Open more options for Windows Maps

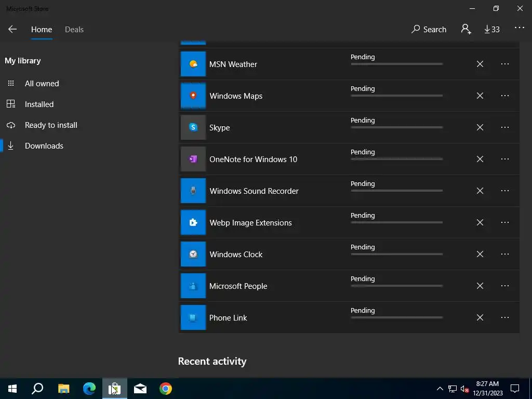pyautogui.click(x=505, y=96)
